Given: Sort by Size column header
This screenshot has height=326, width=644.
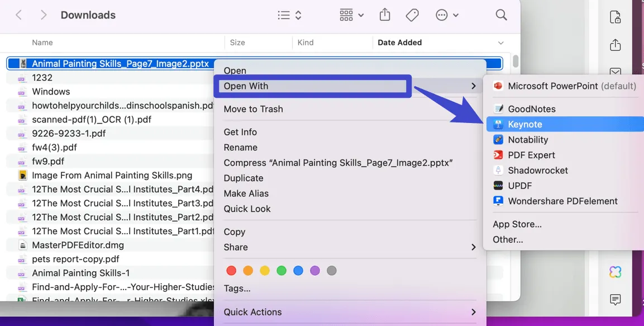Looking at the screenshot, I should 237,42.
